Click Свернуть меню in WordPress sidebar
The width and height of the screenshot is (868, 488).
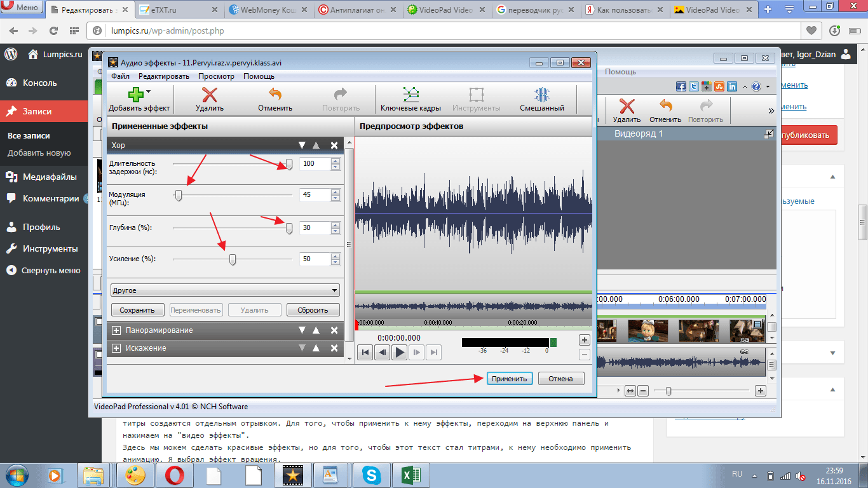coord(44,270)
